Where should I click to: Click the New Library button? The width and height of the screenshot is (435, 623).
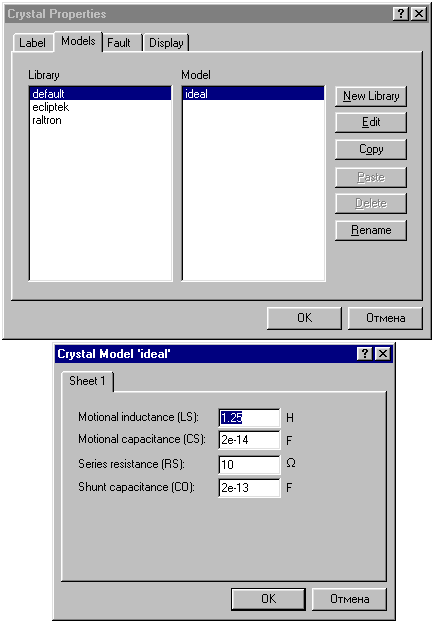371,96
